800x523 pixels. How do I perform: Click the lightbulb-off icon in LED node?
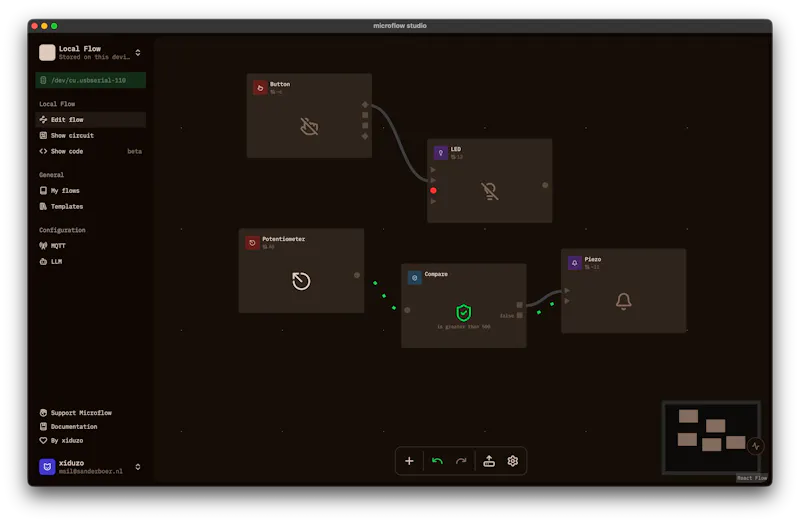489,191
